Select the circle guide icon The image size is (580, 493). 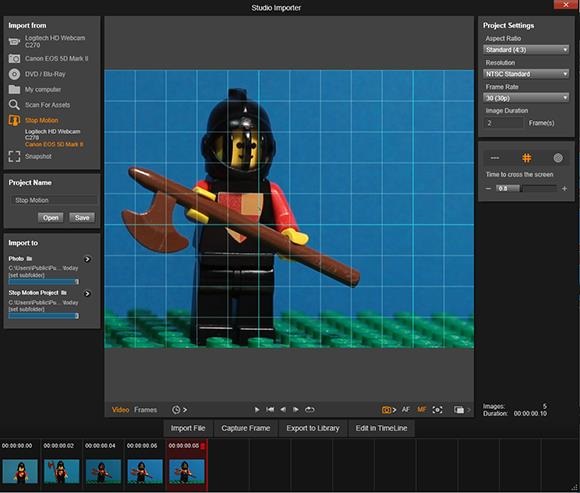pos(558,158)
